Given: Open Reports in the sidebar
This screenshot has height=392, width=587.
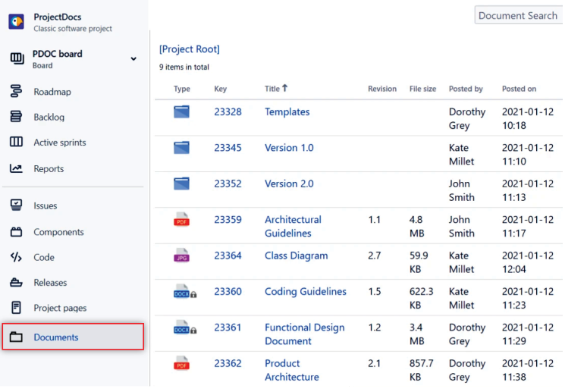Looking at the screenshot, I should [49, 169].
